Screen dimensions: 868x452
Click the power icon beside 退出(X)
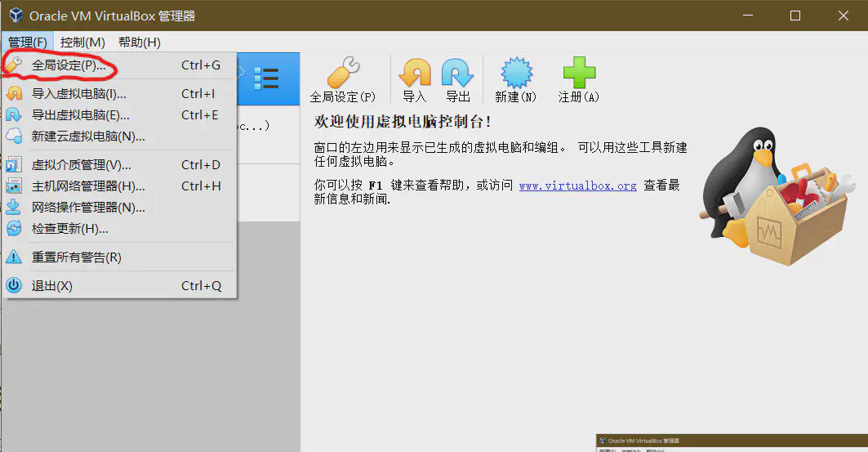pyautogui.click(x=14, y=286)
